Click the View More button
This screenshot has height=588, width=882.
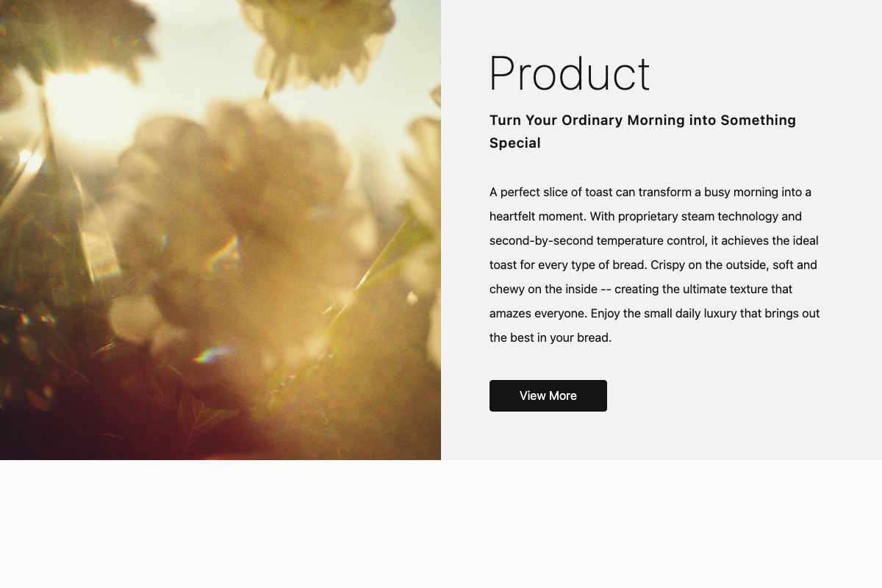[548, 395]
